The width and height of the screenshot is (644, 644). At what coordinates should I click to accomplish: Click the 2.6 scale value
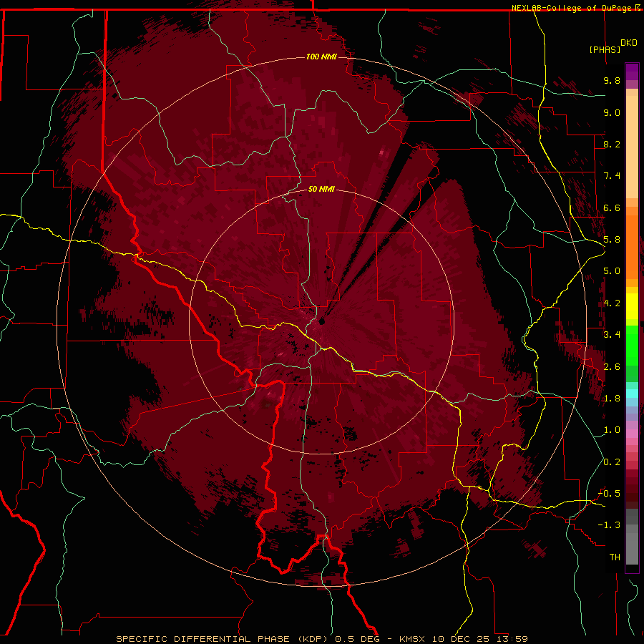(x=612, y=366)
